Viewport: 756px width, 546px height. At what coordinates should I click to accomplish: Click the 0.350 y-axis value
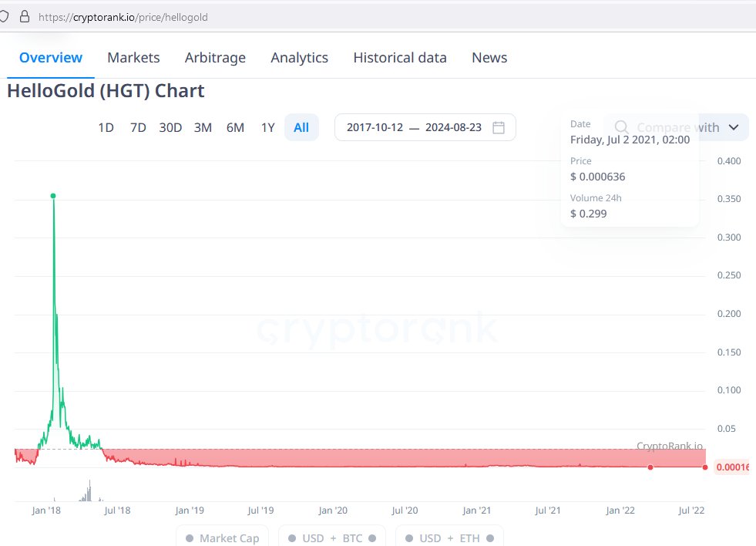pyautogui.click(x=729, y=199)
